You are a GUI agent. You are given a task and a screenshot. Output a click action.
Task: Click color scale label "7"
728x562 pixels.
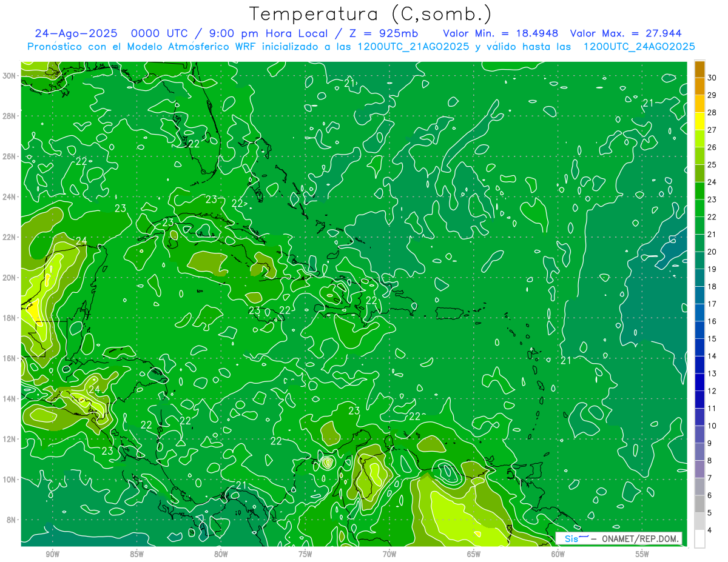[x=710, y=478]
